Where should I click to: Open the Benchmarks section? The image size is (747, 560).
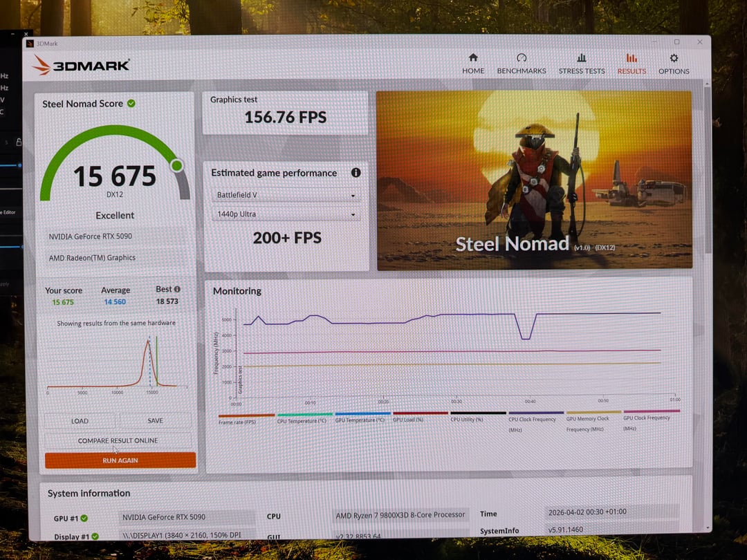[522, 59]
